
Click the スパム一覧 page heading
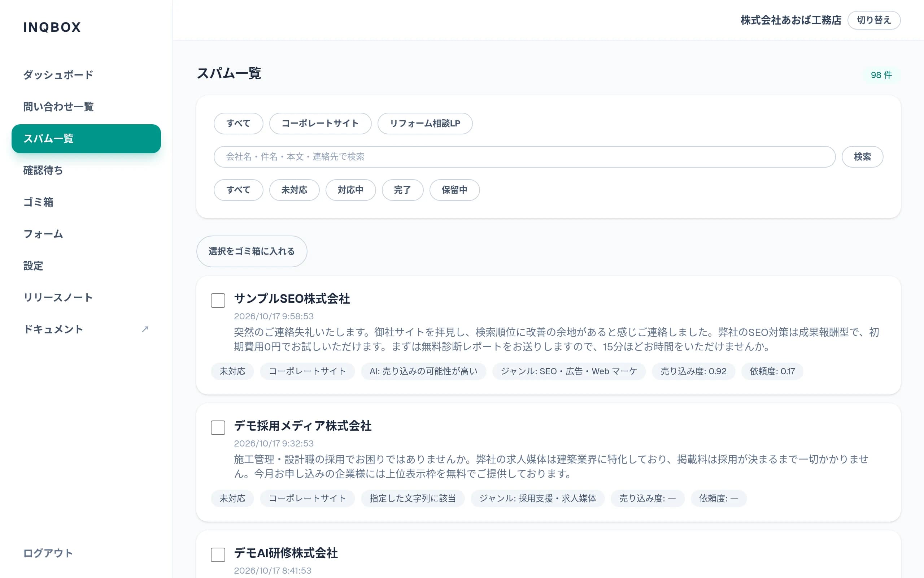click(229, 73)
